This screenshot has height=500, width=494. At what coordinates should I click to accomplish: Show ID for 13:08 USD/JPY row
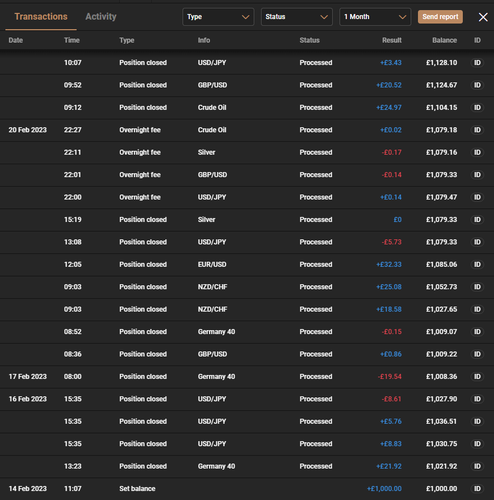click(x=477, y=242)
